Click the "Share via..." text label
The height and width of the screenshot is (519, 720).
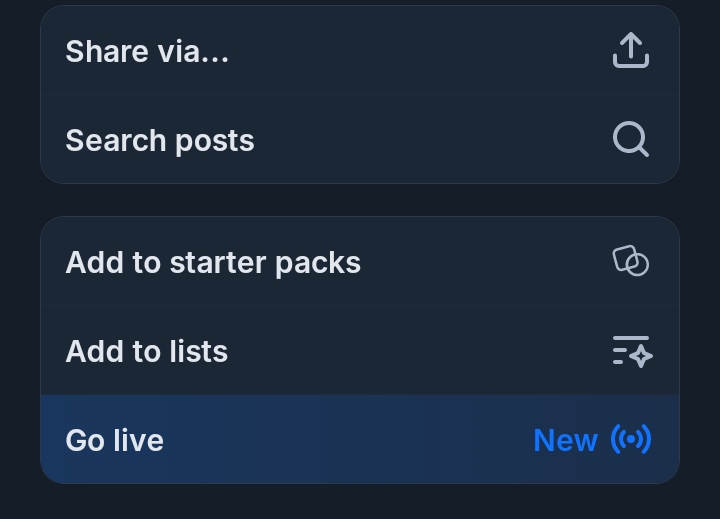pos(147,52)
